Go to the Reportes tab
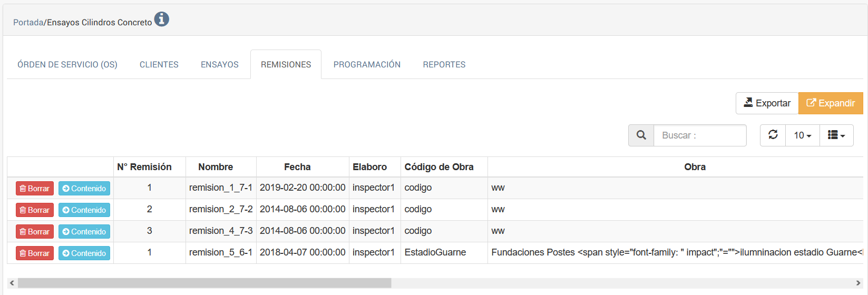This screenshot has width=868, height=295. tap(444, 65)
